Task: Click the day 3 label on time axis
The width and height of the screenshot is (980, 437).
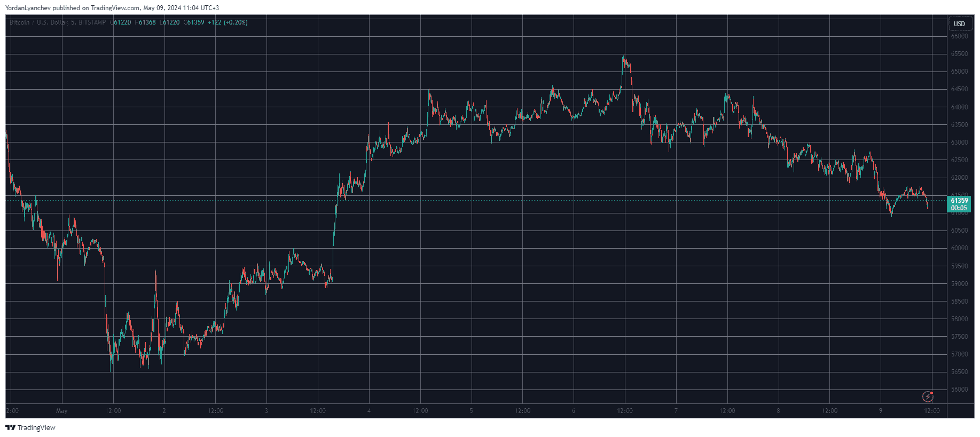Action: [266, 411]
